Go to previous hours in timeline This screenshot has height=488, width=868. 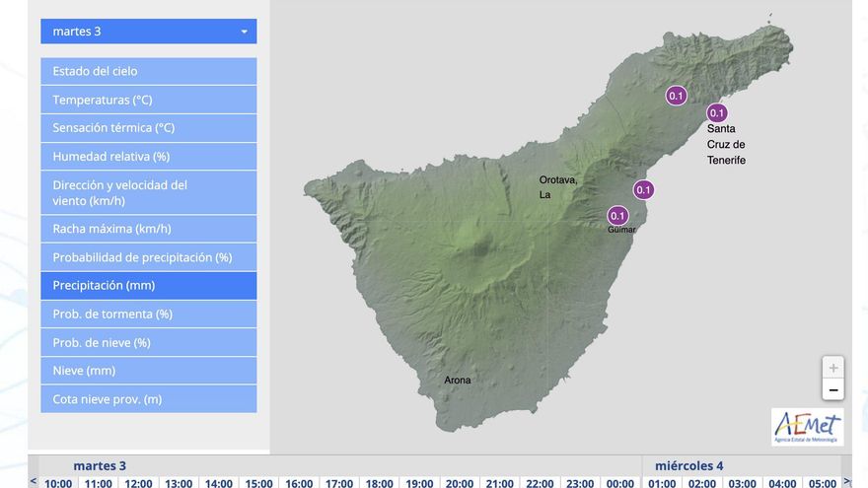(34, 481)
